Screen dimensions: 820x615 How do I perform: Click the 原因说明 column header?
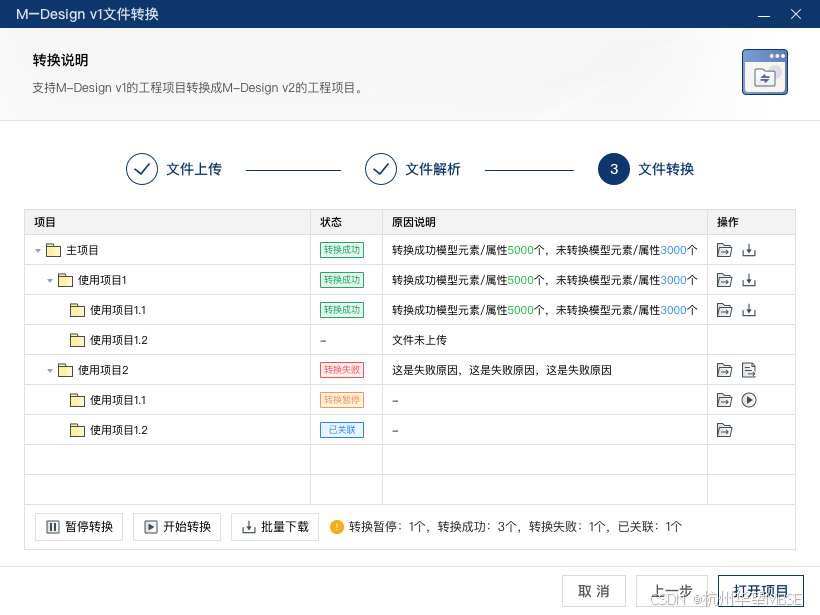tap(545, 222)
